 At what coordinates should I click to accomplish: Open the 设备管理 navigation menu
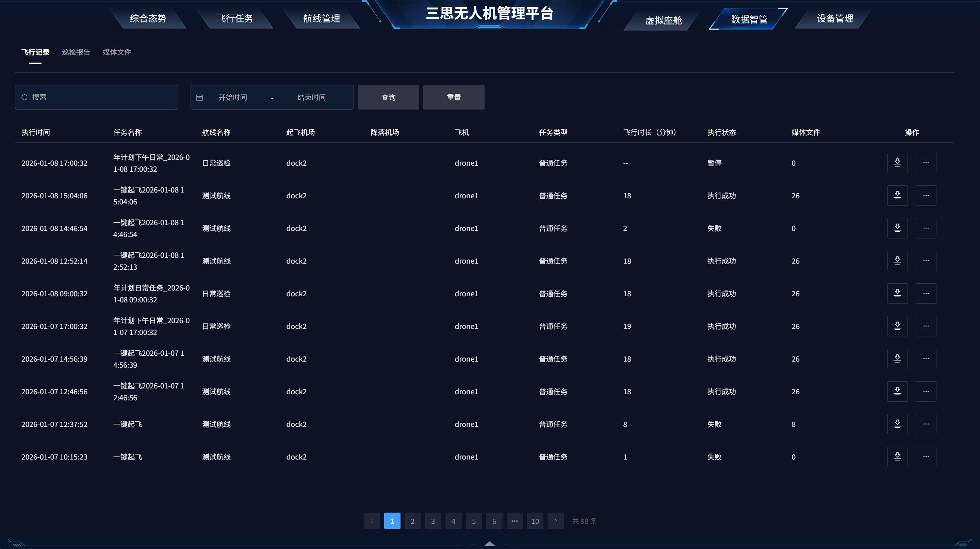pos(835,18)
